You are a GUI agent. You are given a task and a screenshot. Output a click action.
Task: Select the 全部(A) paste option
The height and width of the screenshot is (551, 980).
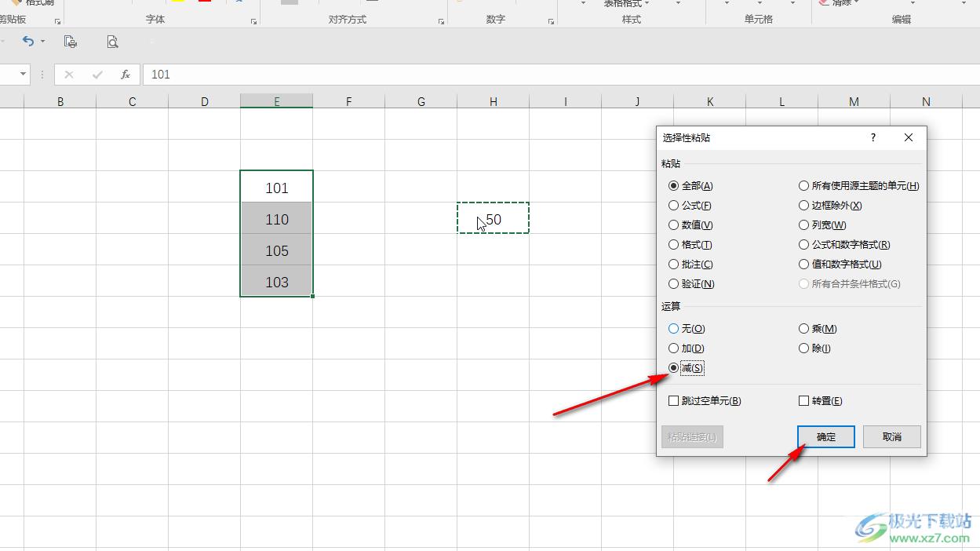[690, 186]
